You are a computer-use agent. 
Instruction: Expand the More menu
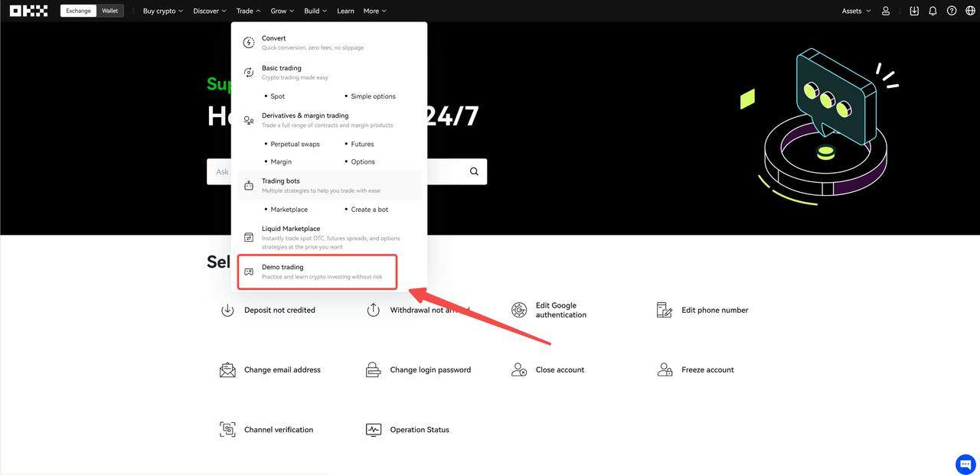click(x=375, y=11)
